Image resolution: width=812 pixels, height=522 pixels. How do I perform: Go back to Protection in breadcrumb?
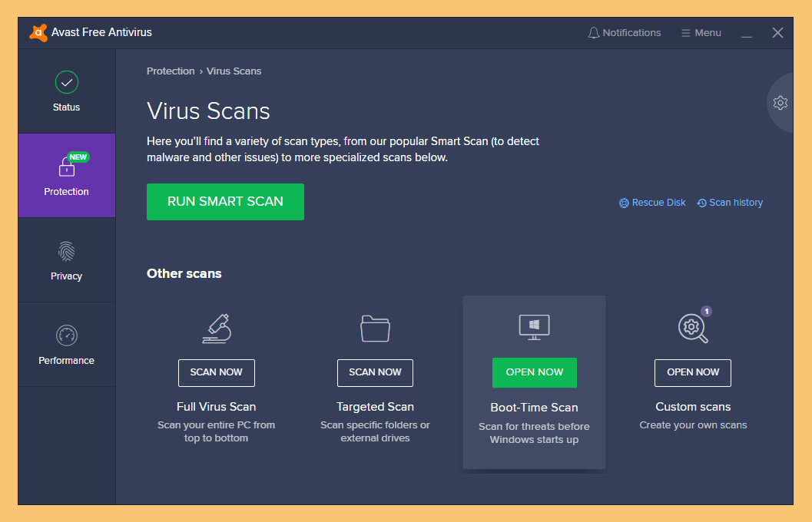[x=171, y=71]
